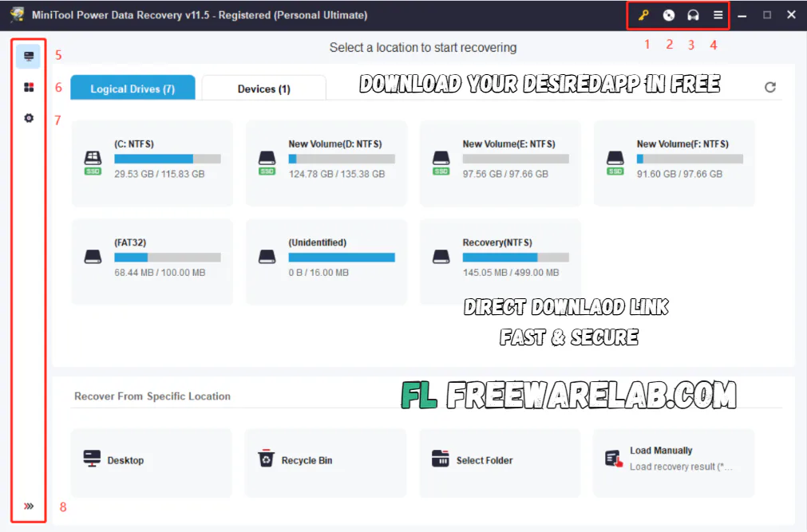Click Recovery partition usage bar
This screenshot has width=807, height=532.
tap(516, 258)
